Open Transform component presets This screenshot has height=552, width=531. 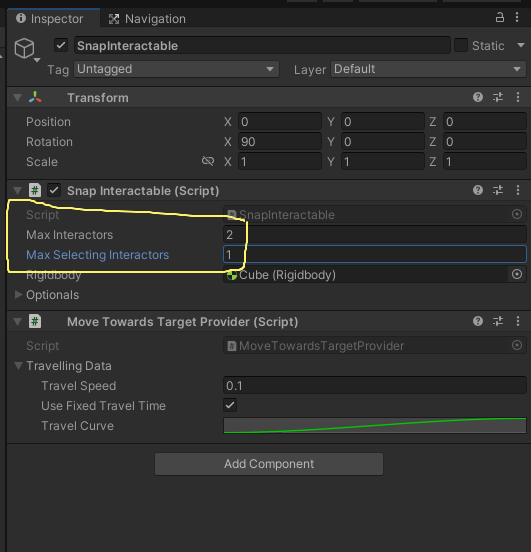(x=498, y=97)
